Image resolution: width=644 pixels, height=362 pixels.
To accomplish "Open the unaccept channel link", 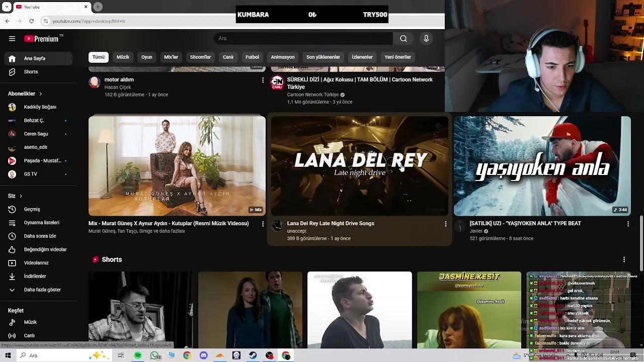I will click(x=297, y=231).
